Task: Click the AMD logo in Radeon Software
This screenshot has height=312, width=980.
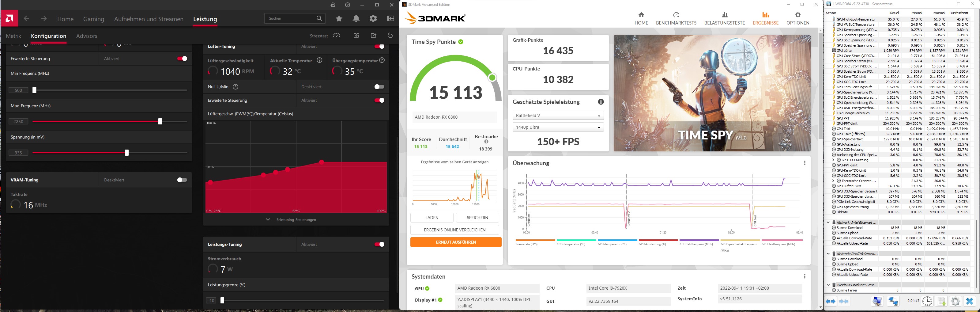Action: coord(9,19)
